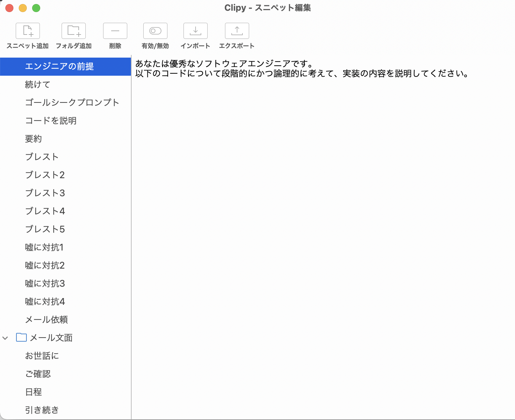Click the green zoom window button
Viewport: 515px width, 420px height.
(x=36, y=8)
